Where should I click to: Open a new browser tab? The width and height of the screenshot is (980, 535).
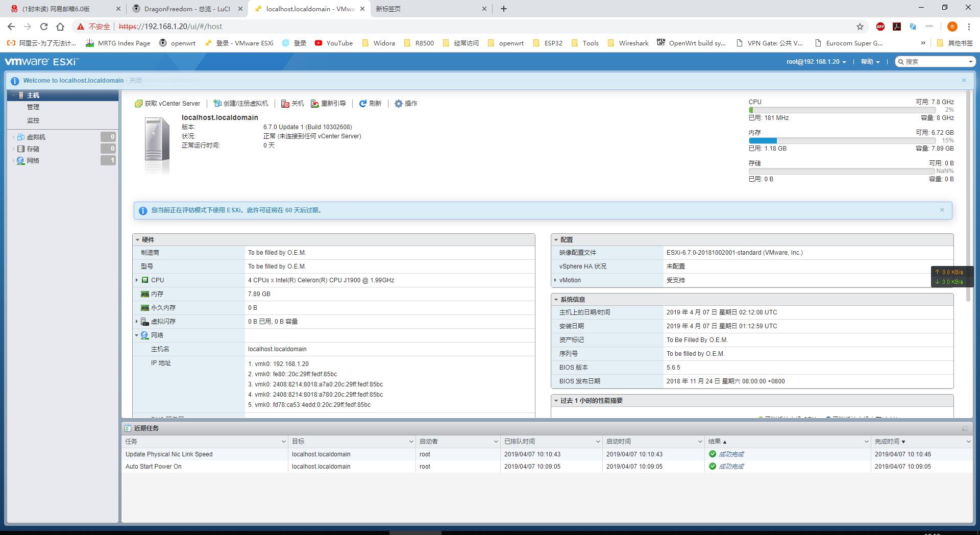point(504,9)
